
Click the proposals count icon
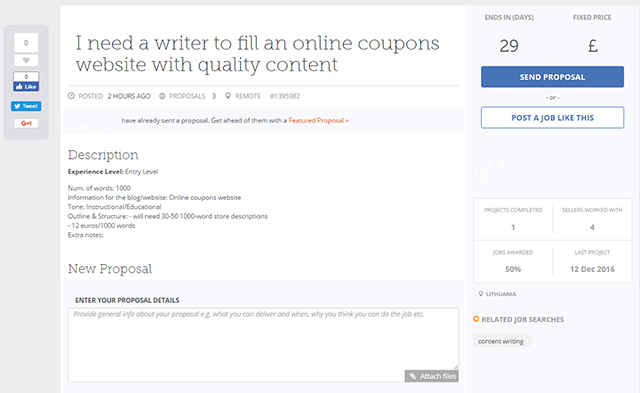tap(162, 96)
